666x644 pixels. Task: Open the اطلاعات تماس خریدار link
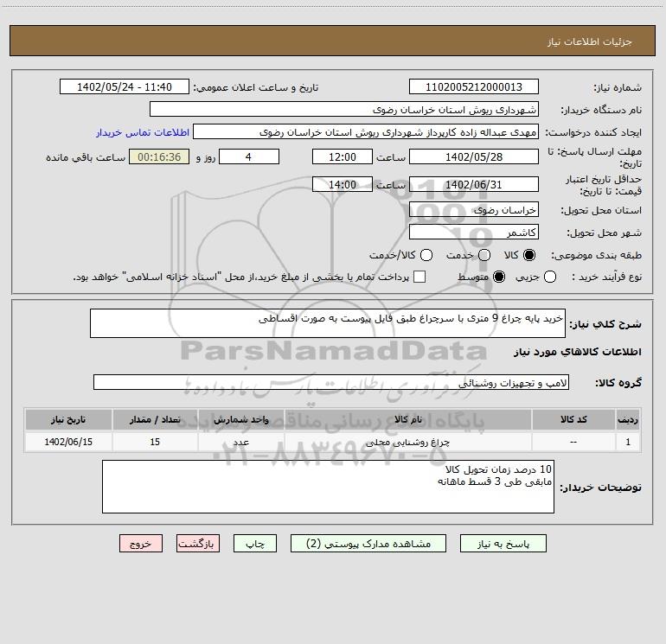[x=143, y=132]
